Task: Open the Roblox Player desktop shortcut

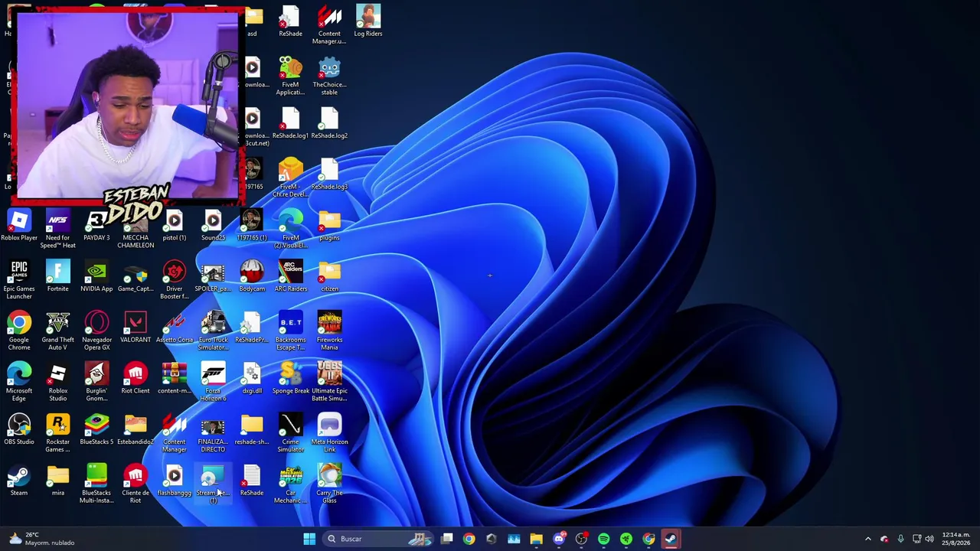Action: (x=19, y=227)
